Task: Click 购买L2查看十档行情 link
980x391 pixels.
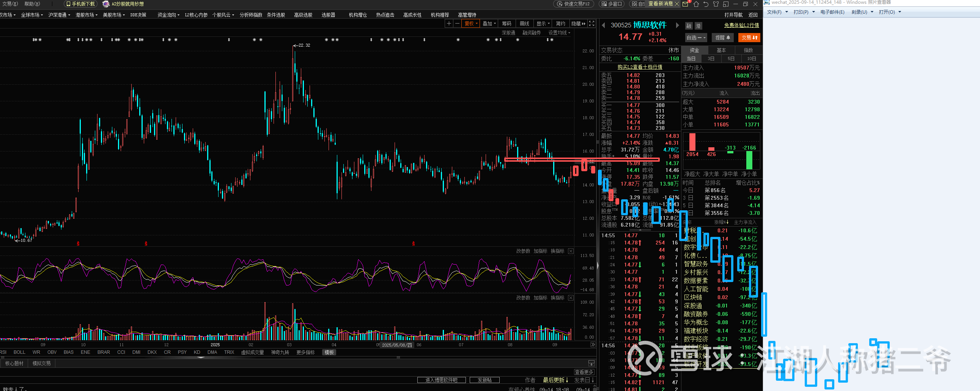Action: coord(640,67)
